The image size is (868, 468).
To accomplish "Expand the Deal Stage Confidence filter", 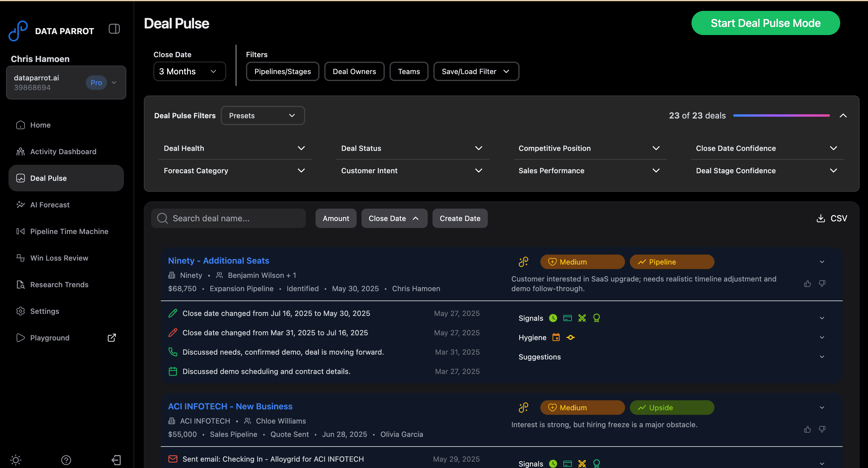I will click(767, 171).
